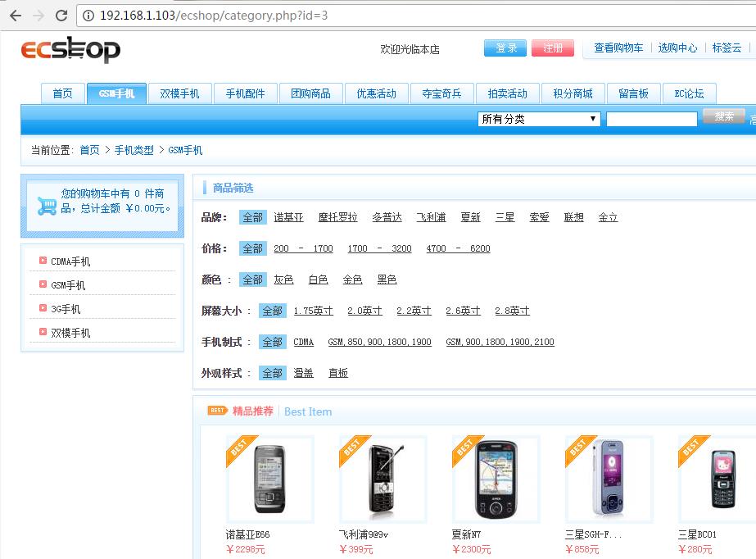Viewport: 756px width, 559px height.
Task: Filter brand by 索爱
Action: [x=540, y=217]
